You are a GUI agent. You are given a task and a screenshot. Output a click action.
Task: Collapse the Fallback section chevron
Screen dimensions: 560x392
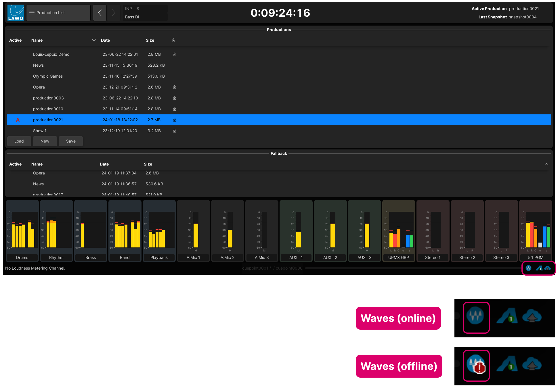click(546, 164)
